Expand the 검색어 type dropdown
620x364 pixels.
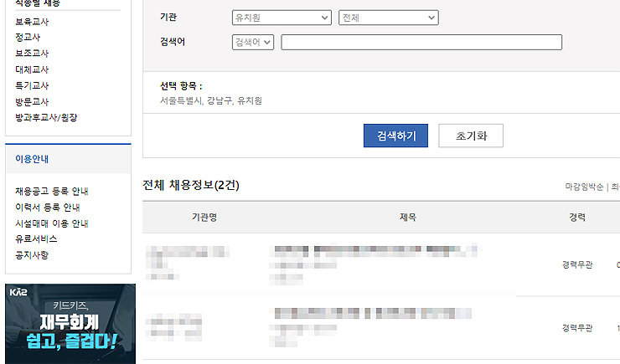point(253,42)
